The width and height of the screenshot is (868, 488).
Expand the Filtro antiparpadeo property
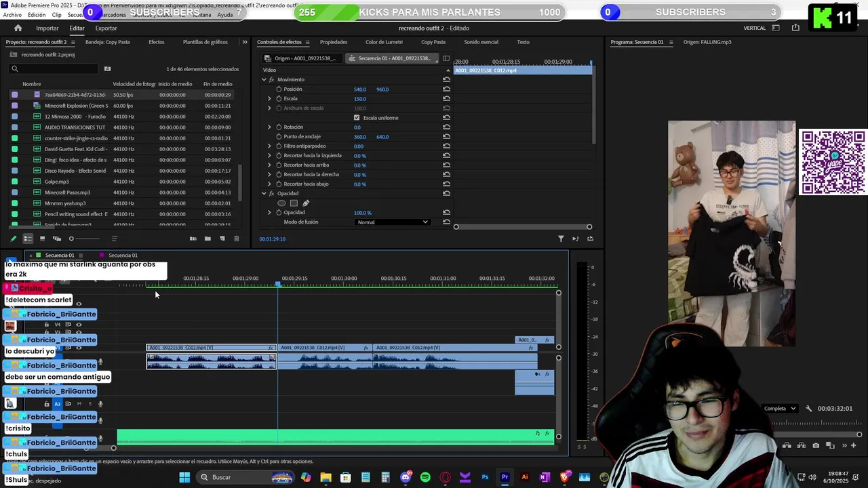click(269, 146)
